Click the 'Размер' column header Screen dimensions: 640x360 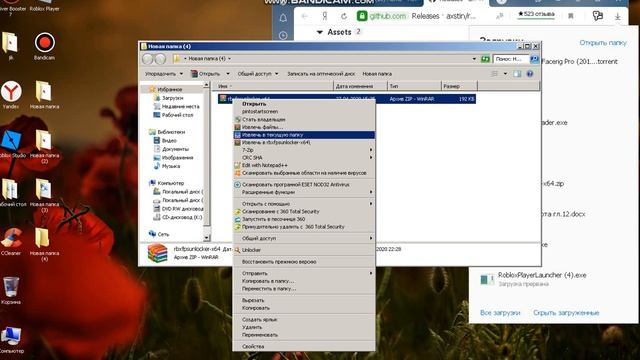point(459,86)
